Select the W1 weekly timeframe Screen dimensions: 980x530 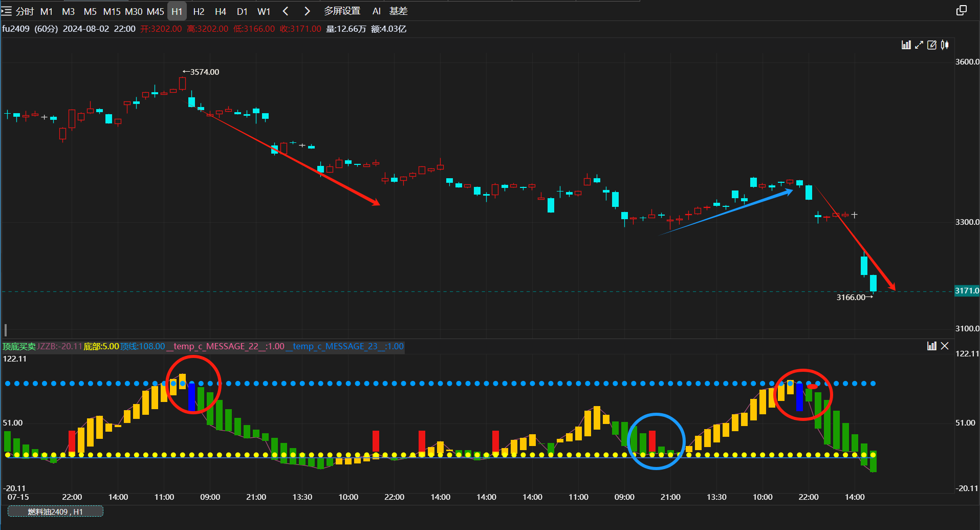tap(264, 11)
